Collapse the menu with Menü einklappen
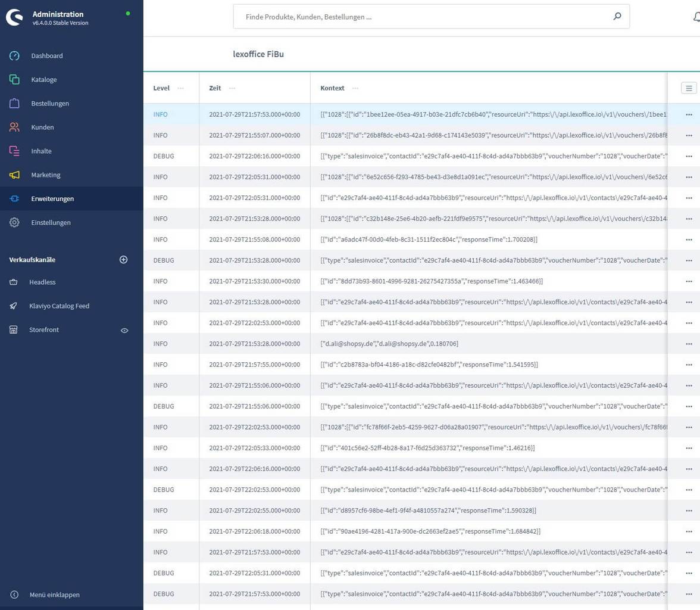 tap(54, 595)
